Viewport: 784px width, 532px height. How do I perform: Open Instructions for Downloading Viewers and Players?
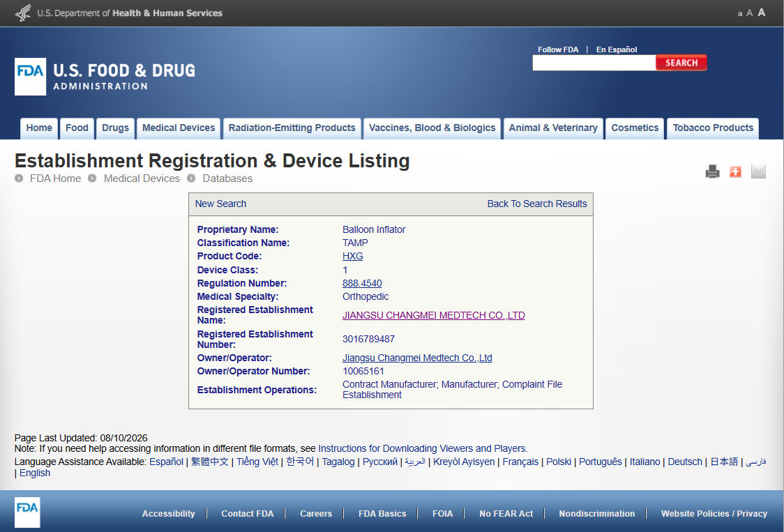pyautogui.click(x=422, y=448)
